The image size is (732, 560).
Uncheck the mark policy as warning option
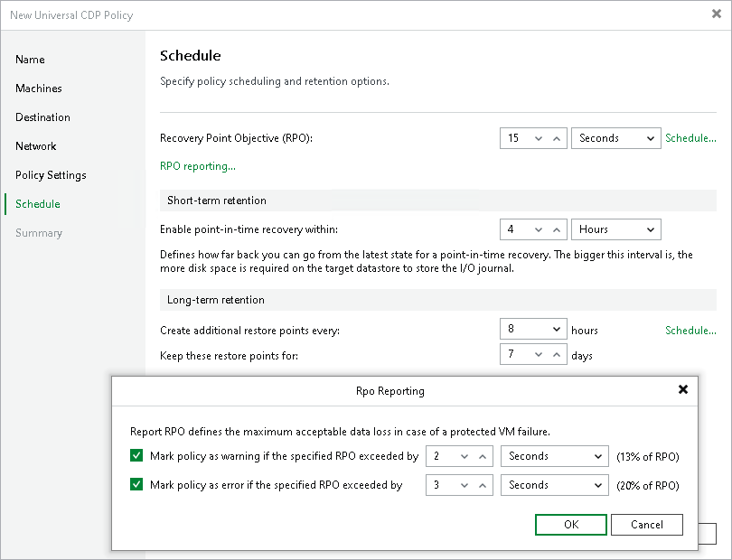tap(136, 456)
